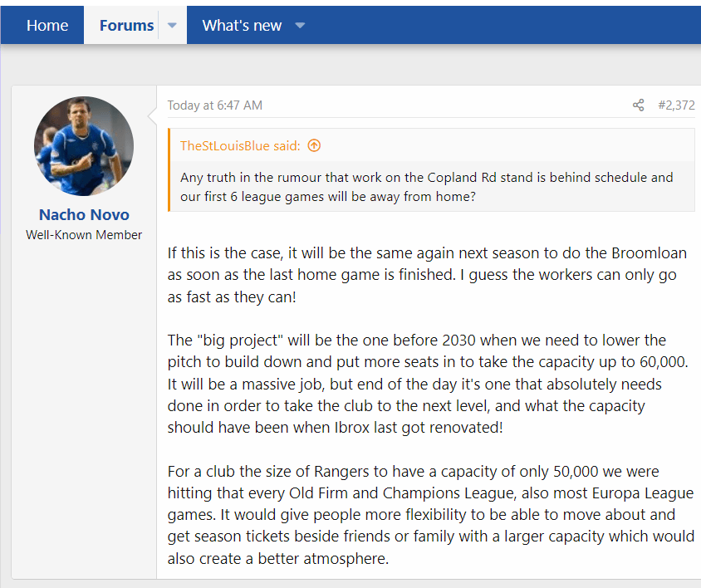Expand the Forums dropdown arrow

(x=172, y=26)
